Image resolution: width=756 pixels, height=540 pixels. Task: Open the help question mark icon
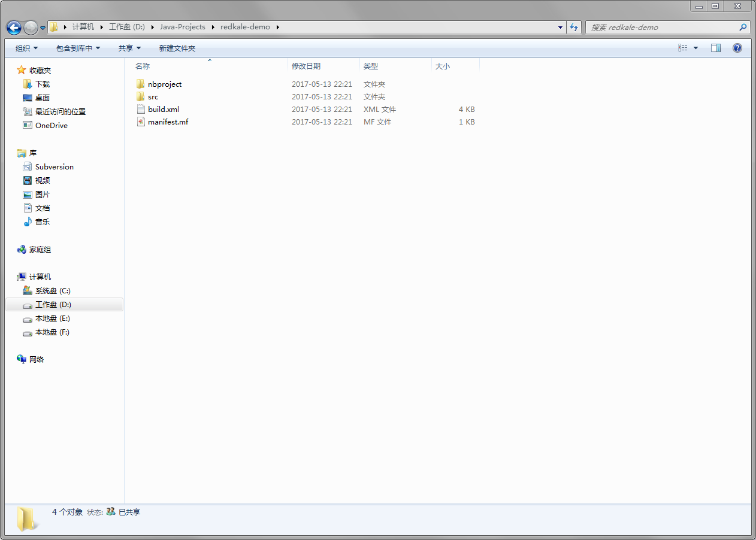click(x=737, y=48)
